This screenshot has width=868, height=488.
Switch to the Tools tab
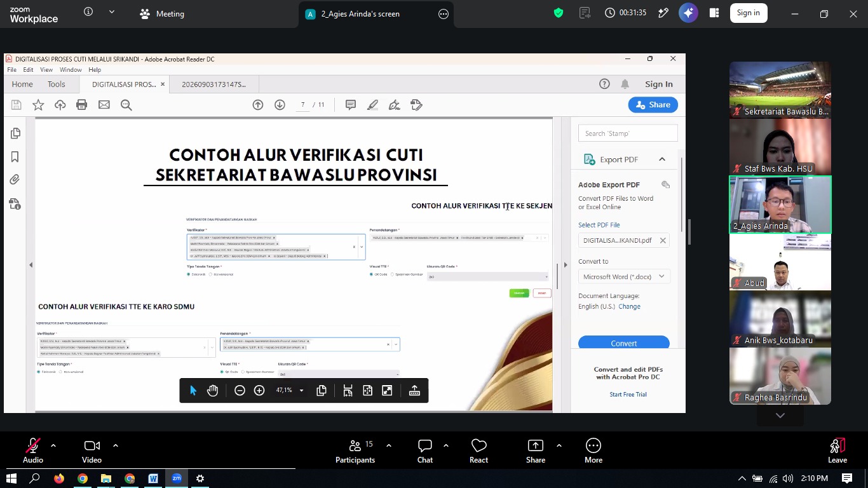coord(57,84)
